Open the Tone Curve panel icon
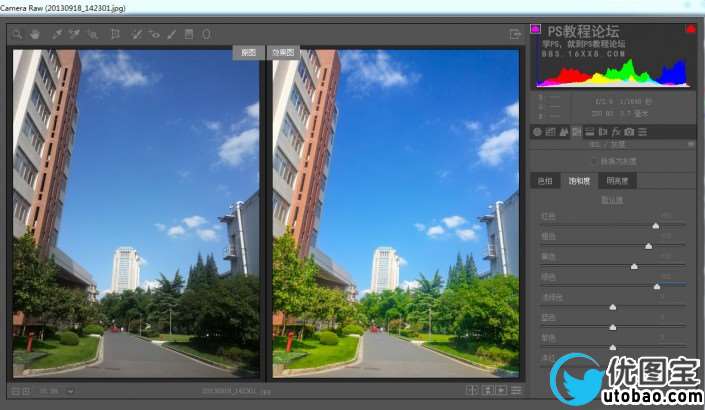Viewport: 705px width, 410px height. [x=550, y=131]
